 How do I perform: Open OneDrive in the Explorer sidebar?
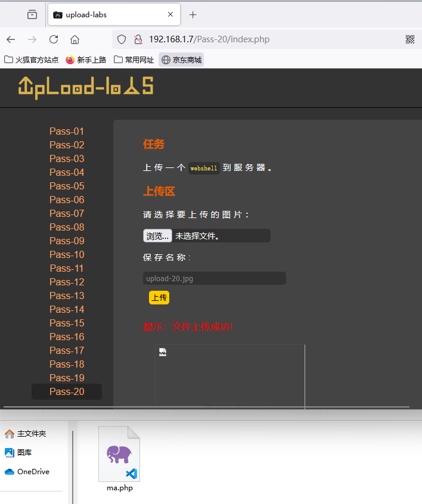tap(33, 471)
